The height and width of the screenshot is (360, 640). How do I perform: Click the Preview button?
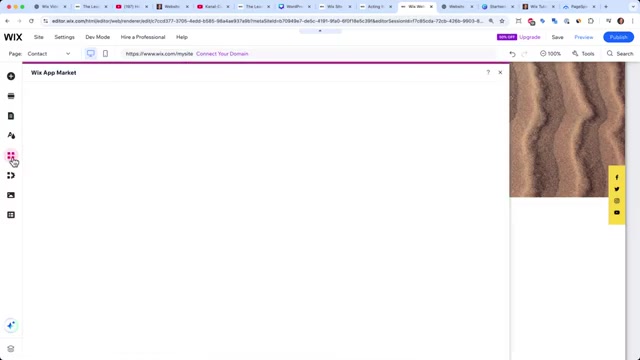[x=584, y=37]
